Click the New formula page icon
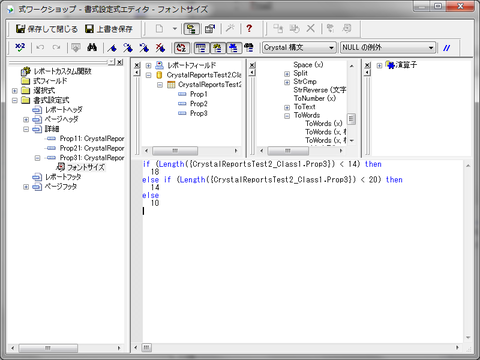480x360 pixels. pyautogui.click(x=160, y=29)
